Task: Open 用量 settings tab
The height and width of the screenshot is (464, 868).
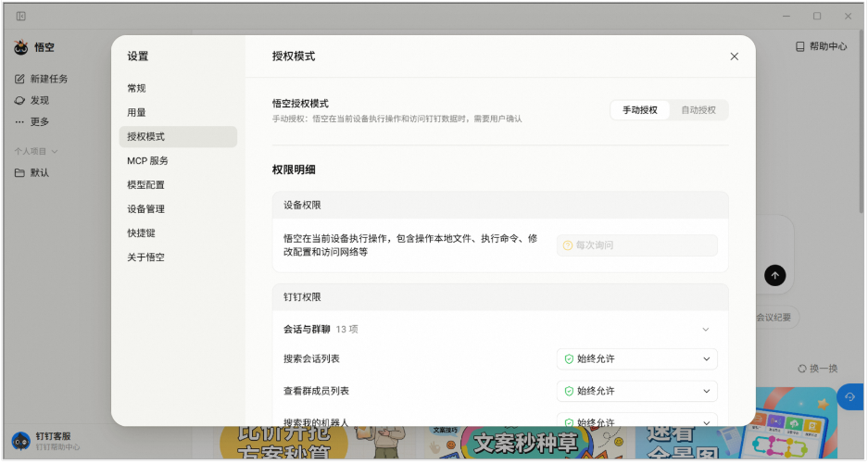Action: tap(178, 112)
